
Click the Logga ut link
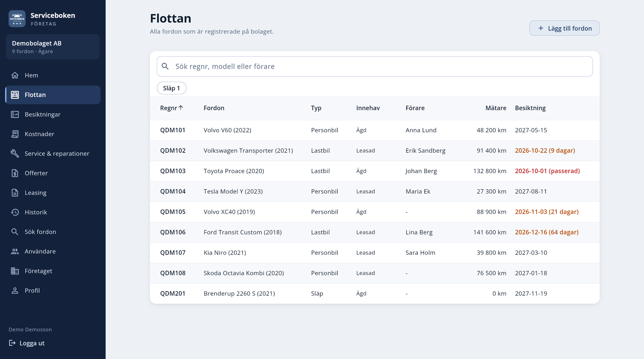click(x=27, y=343)
